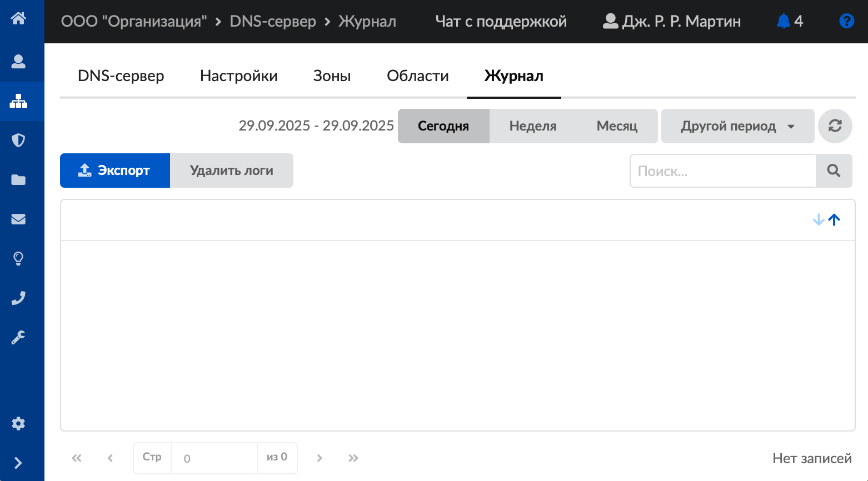
Task: Open the lightbulb sidebar icon
Action: click(x=18, y=258)
